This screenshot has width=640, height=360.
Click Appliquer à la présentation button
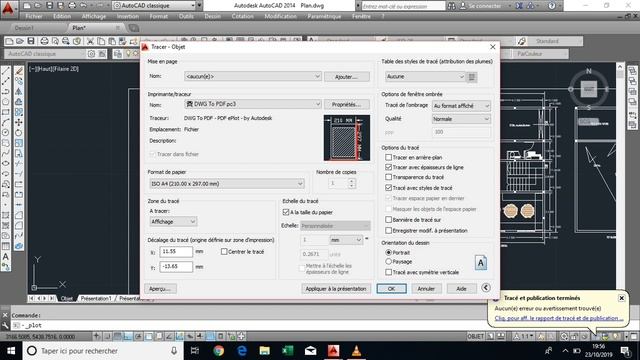click(336, 289)
